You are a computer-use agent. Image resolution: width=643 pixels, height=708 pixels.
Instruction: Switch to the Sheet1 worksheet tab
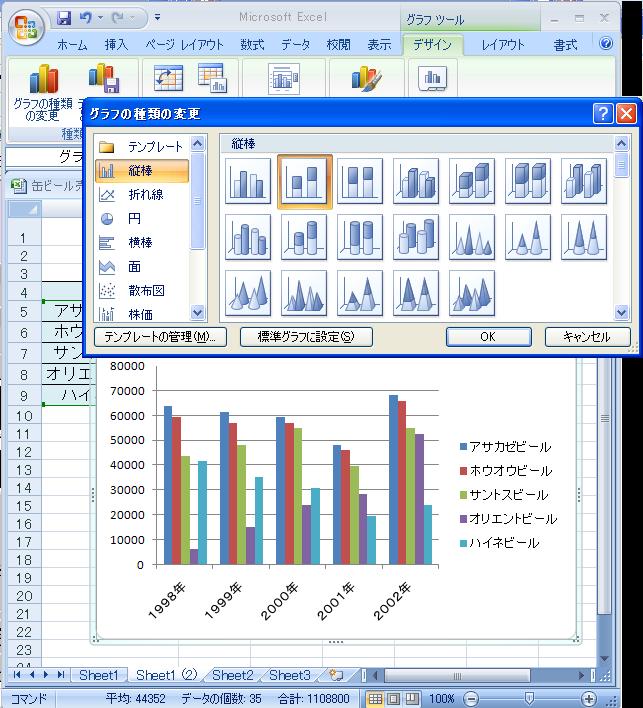[98, 675]
